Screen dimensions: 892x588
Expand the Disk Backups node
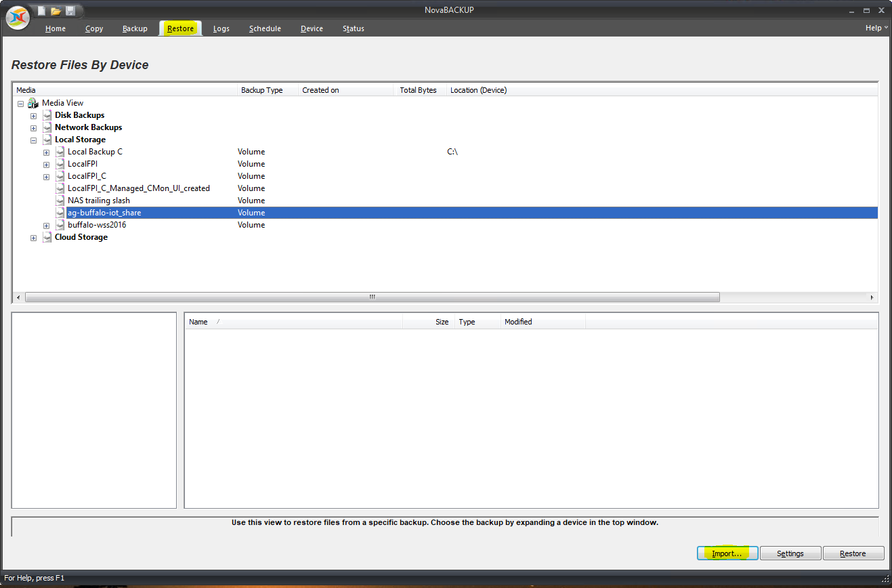33,116
